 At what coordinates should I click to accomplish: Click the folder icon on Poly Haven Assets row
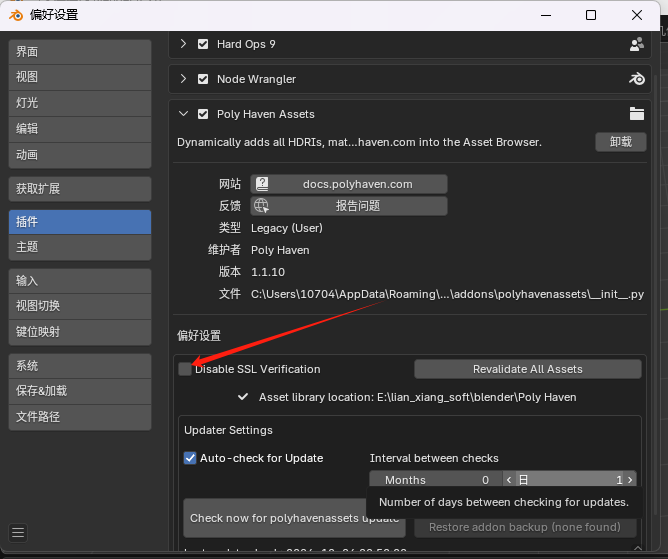pos(637,114)
